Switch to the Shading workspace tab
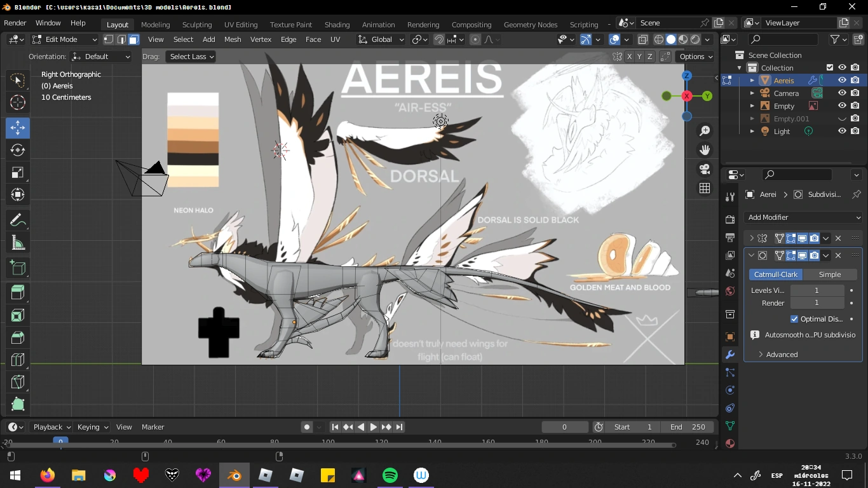Screen dimensions: 868x488 (337, 24)
